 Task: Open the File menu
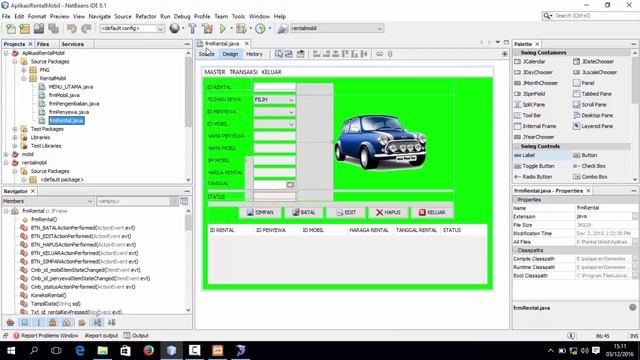tap(6, 16)
